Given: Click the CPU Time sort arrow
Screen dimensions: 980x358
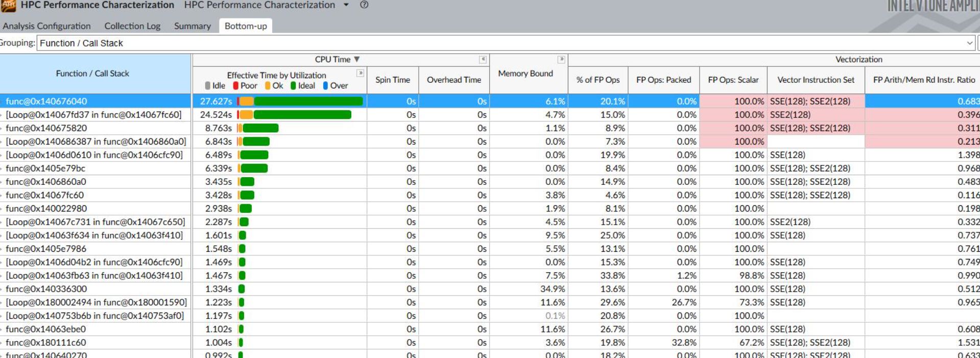Looking at the screenshot, I should [x=357, y=60].
